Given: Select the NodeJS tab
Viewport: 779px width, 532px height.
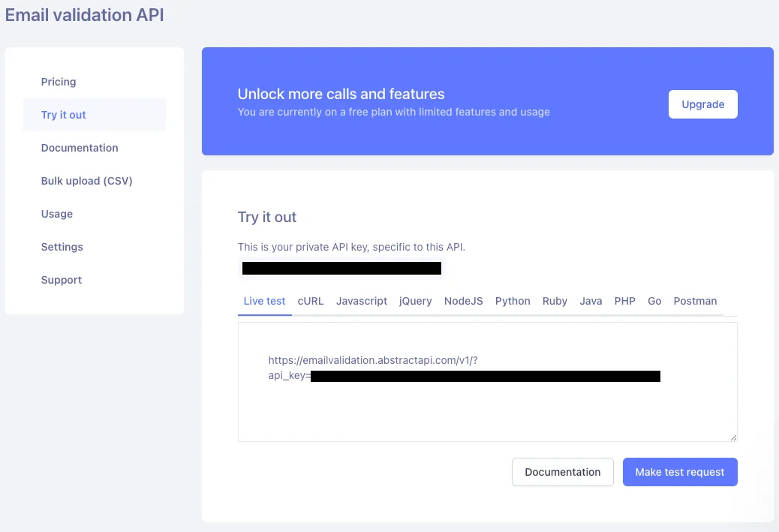Looking at the screenshot, I should point(463,301).
